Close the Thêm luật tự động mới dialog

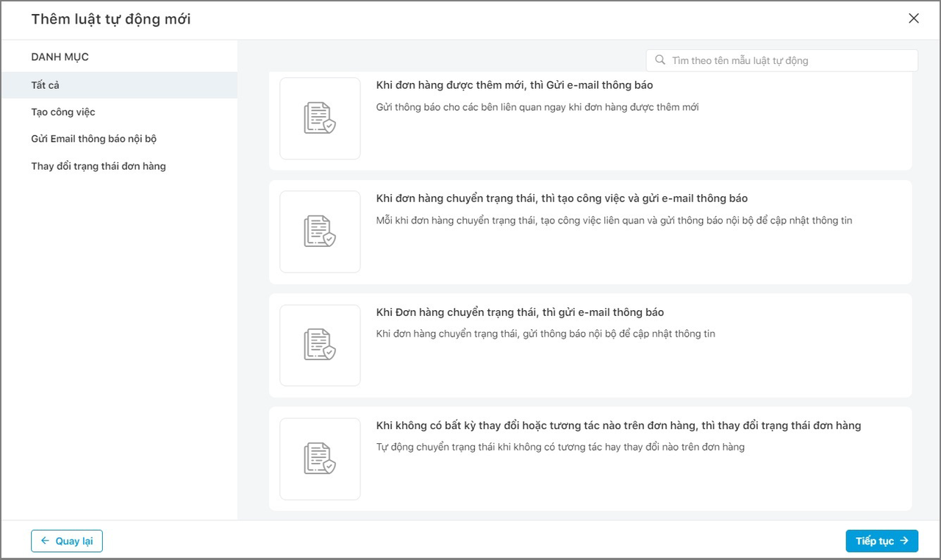coord(914,18)
